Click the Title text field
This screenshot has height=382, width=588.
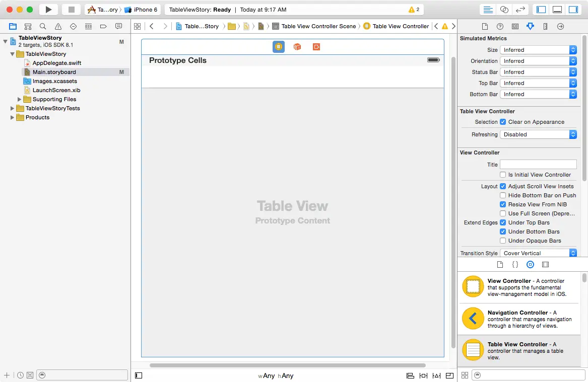tap(538, 165)
